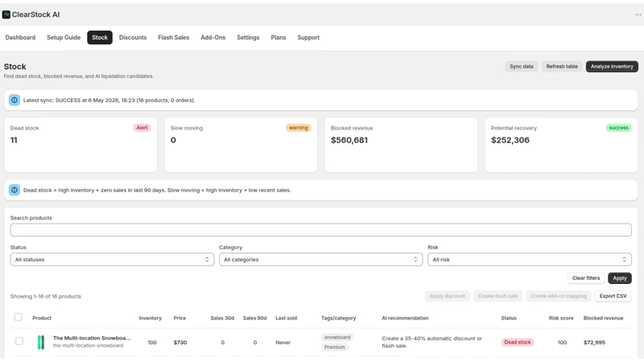
Task: Click the Analyze inventory button
Action: (612, 67)
